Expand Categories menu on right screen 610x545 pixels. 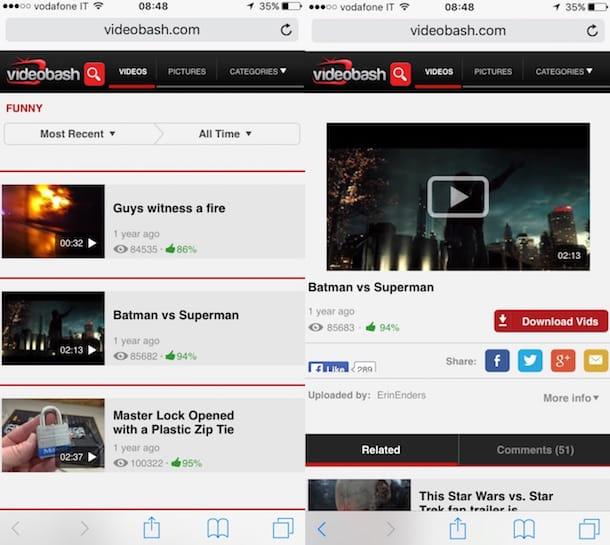pos(564,72)
